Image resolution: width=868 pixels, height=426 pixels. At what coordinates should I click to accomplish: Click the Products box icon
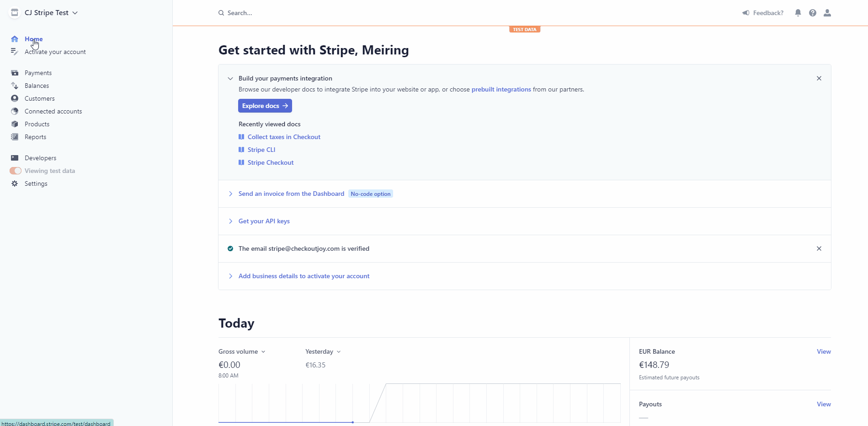pos(15,124)
